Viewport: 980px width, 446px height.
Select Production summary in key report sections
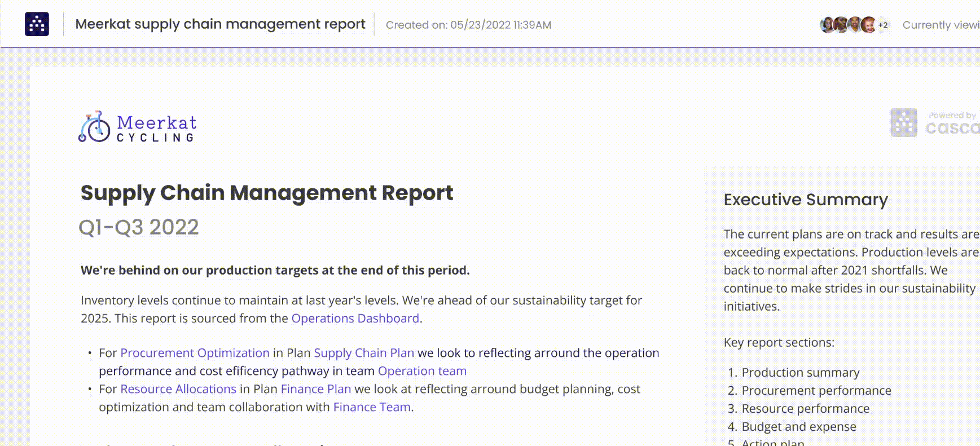801,373
